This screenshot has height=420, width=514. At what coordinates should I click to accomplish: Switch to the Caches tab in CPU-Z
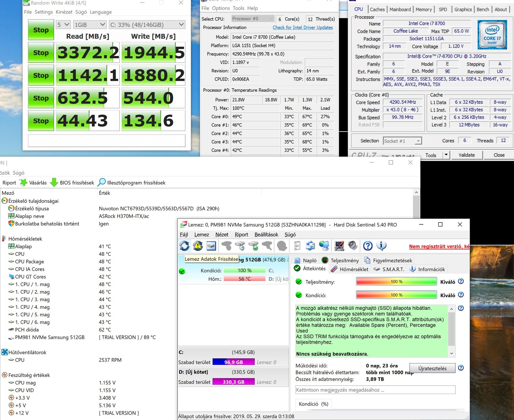click(x=377, y=10)
